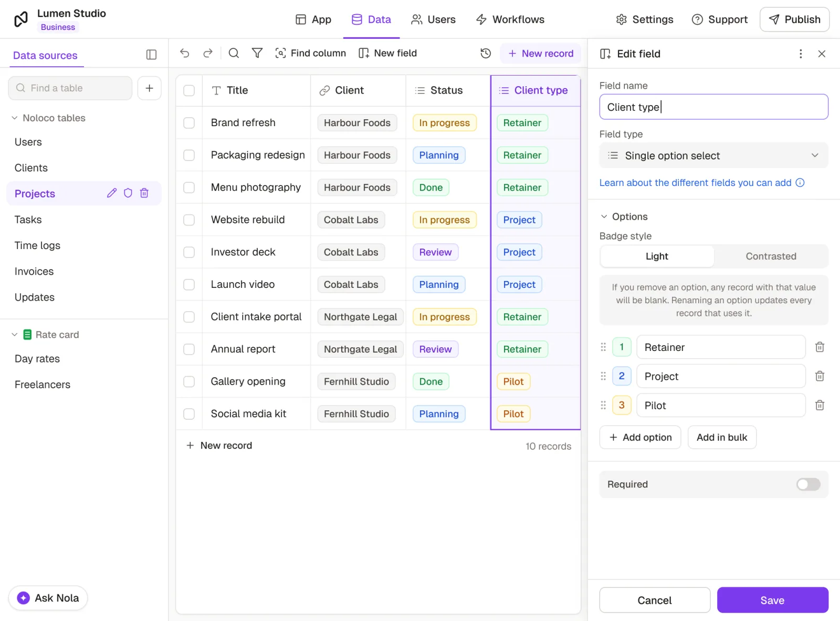This screenshot has height=621, width=840.
Task: Open Support from the top bar
Action: (719, 19)
